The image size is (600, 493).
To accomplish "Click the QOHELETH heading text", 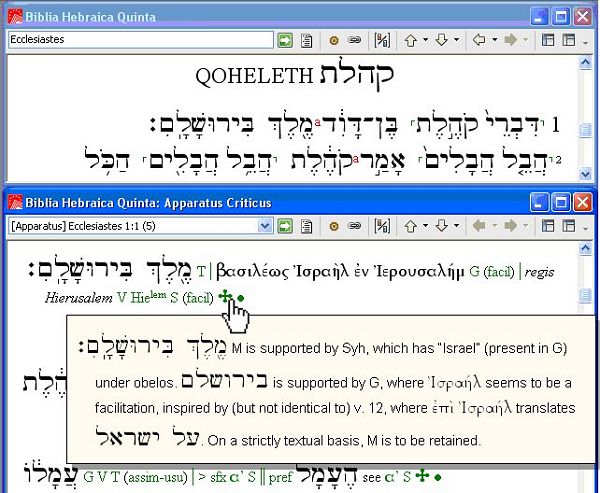I will pos(254,76).
